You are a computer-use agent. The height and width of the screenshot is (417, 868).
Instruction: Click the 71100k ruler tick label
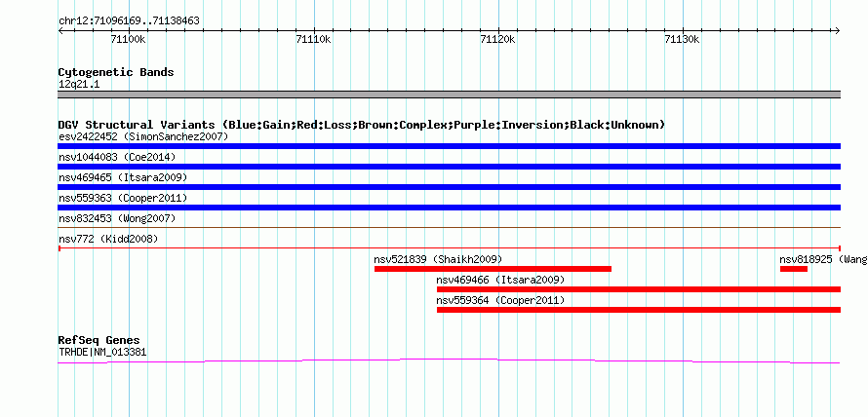[129, 39]
